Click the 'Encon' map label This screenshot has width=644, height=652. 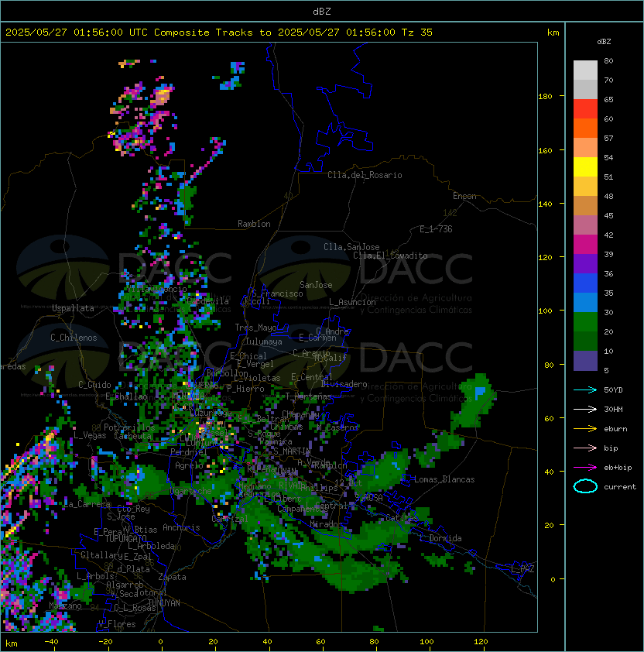pyautogui.click(x=464, y=196)
